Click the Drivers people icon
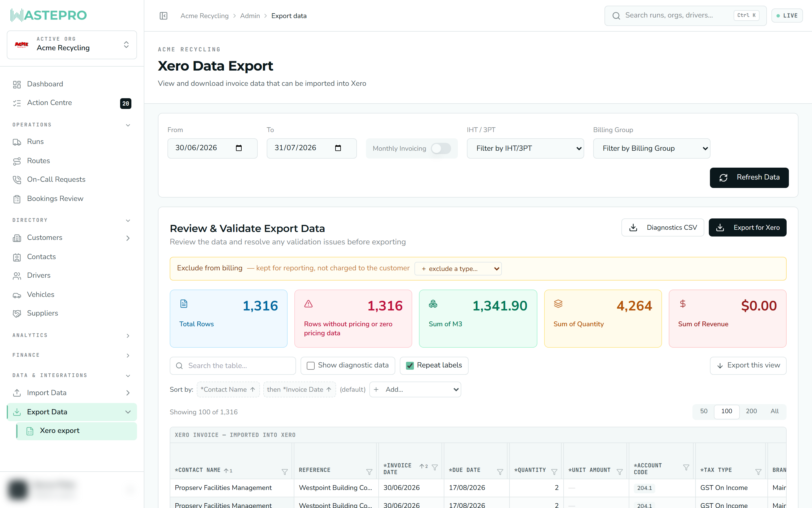 click(17, 276)
